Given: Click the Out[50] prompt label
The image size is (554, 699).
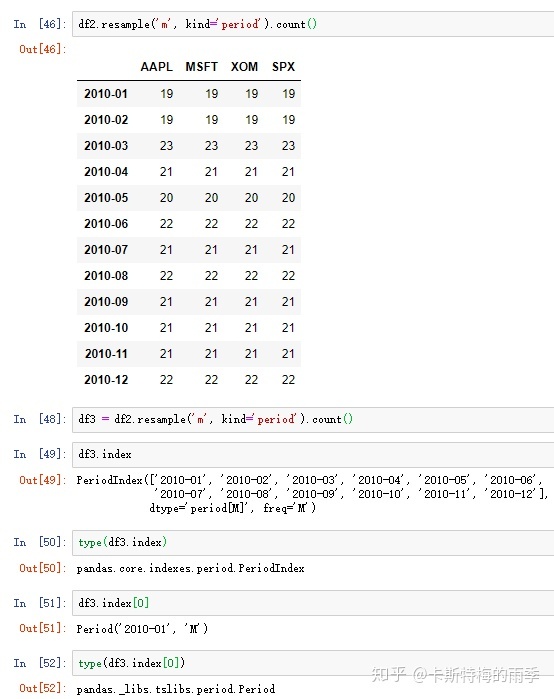Looking at the screenshot, I should [43, 568].
